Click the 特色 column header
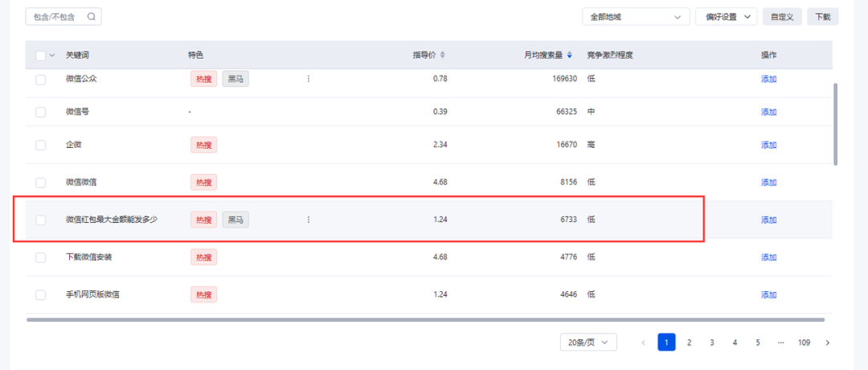868x370 pixels. point(196,55)
